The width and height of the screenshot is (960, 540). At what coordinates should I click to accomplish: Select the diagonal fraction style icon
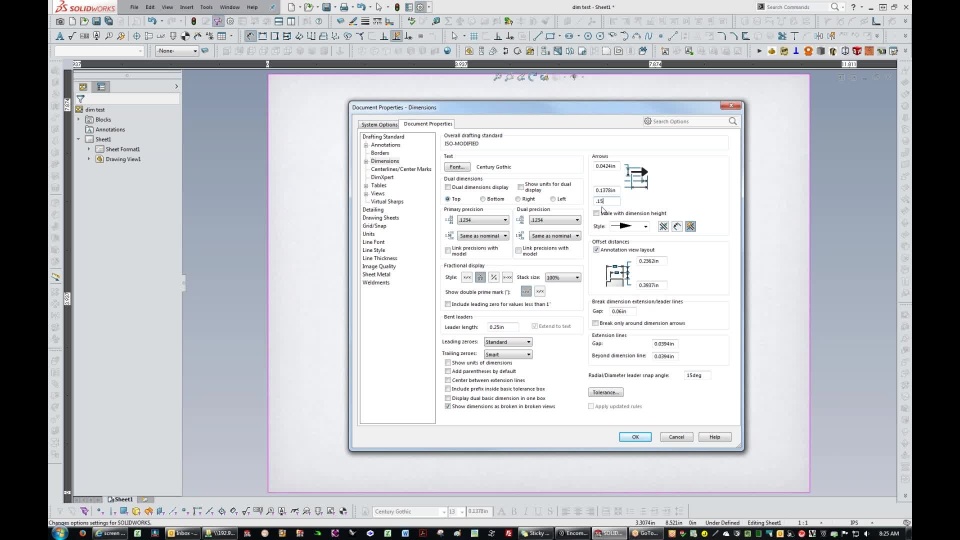(x=494, y=277)
